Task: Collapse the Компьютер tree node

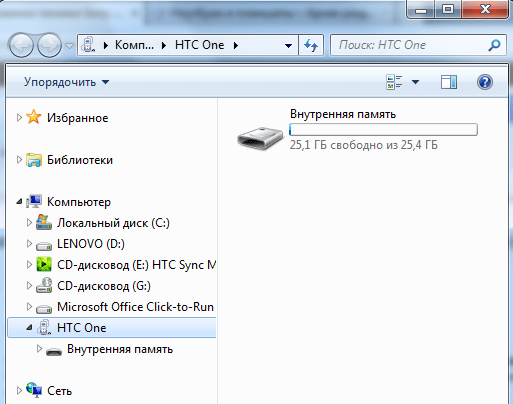Action: pyautogui.click(x=19, y=202)
